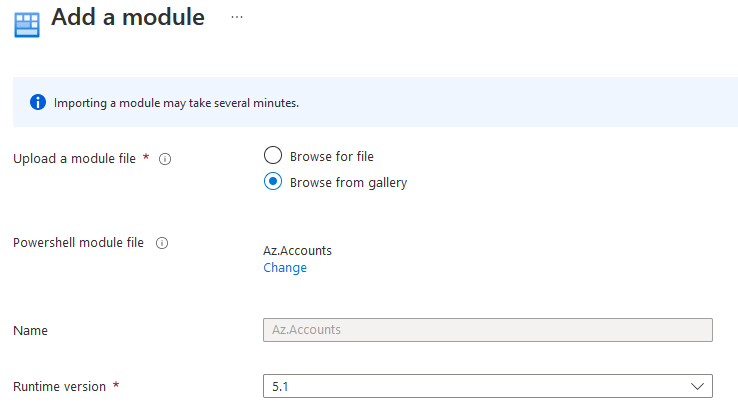
Task: Click the Change link under Az.Accounts
Action: (x=285, y=268)
